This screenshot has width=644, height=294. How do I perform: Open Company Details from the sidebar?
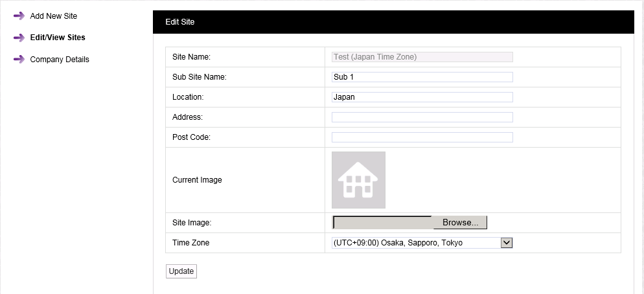[60, 60]
